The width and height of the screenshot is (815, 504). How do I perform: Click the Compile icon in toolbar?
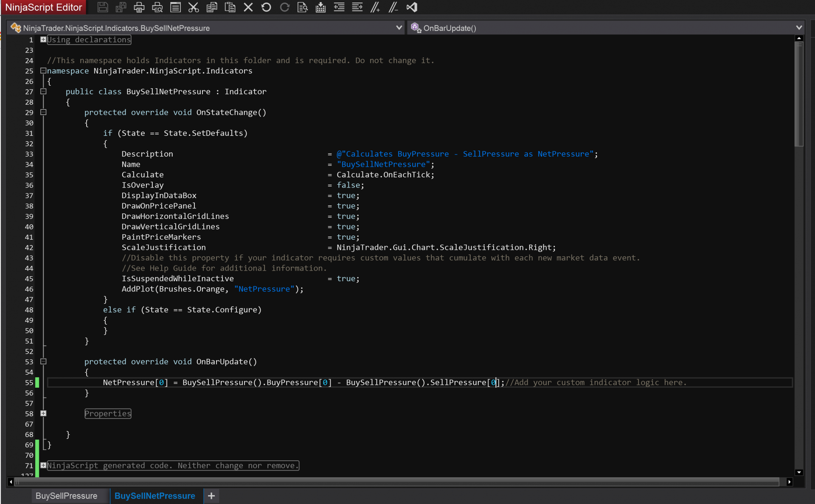[320, 7]
